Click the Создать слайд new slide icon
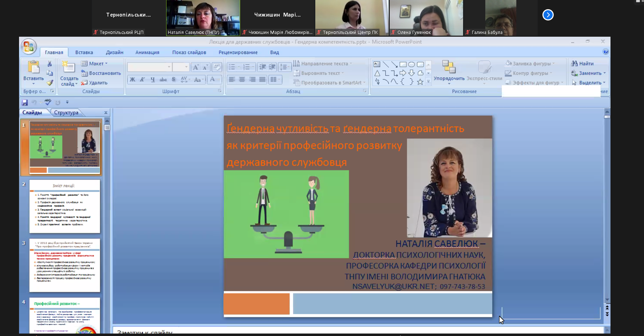This screenshot has width=644, height=336. click(x=68, y=67)
